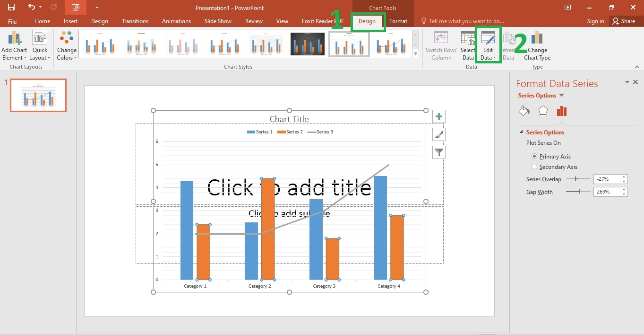
Task: Click the Chart Elements plus button
Action: coord(439,116)
